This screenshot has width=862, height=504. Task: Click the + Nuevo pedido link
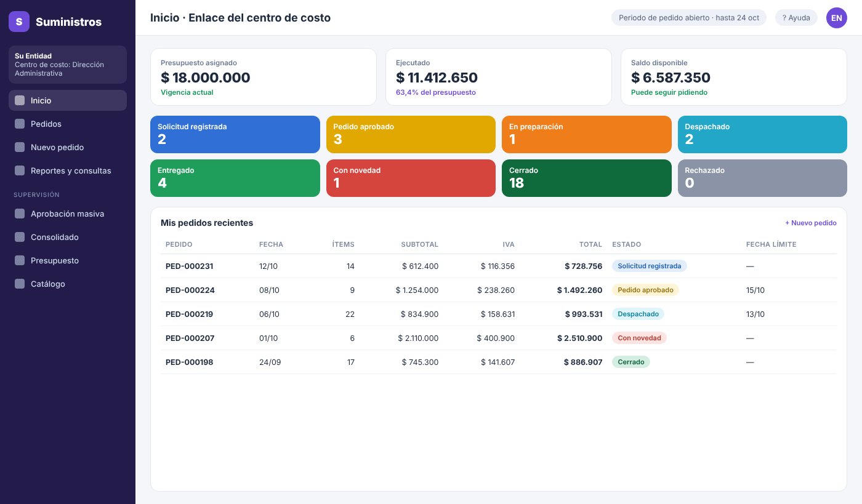[x=810, y=223]
